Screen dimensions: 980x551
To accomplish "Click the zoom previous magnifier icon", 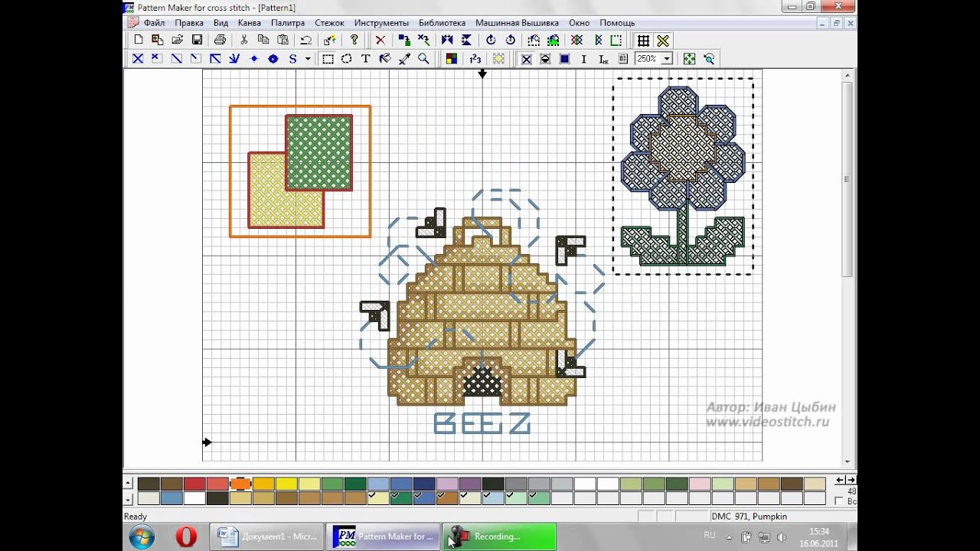I will [x=709, y=59].
